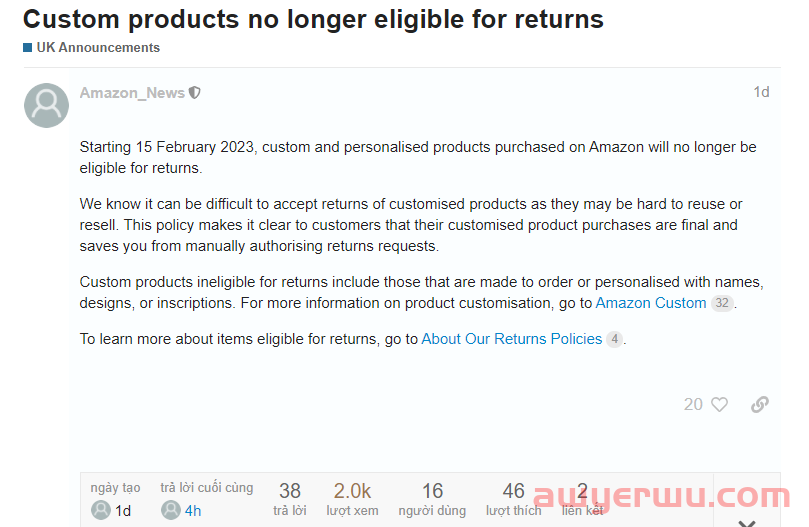Like the post with heart icon
This screenshot has width=809, height=527.
[720, 404]
